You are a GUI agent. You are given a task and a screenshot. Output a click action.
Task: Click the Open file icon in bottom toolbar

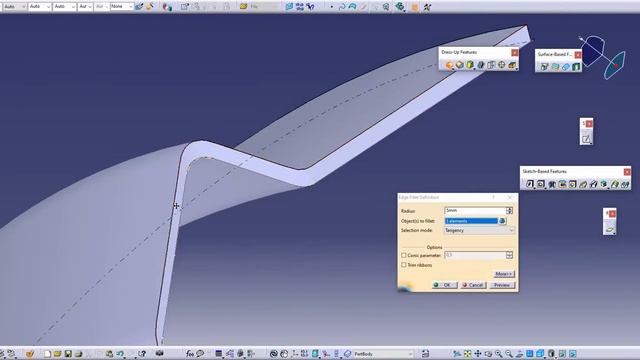58,353
